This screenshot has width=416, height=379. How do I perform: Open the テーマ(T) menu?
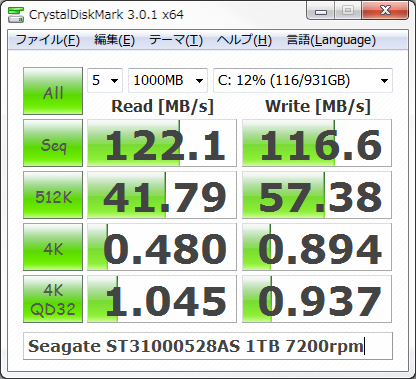point(176,40)
